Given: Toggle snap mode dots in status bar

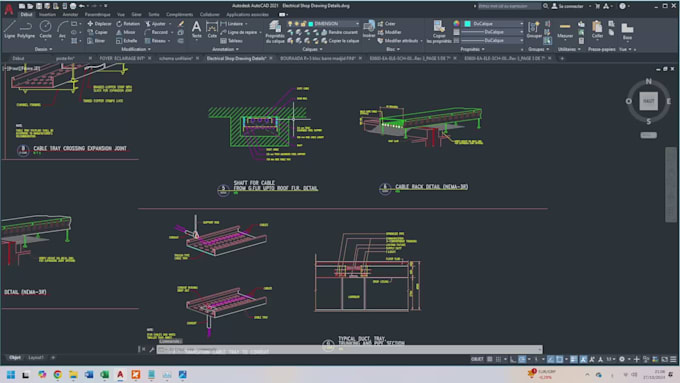Looking at the screenshot, I should pyautogui.click(x=498, y=359).
